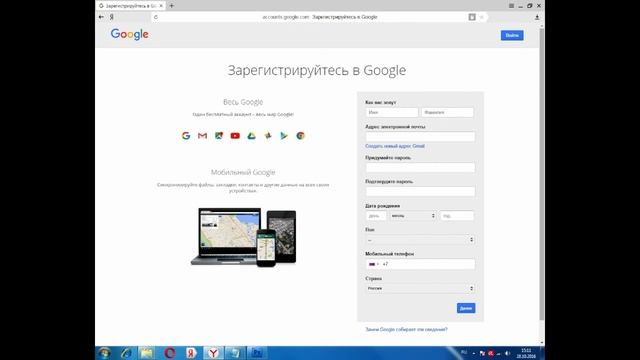Click the Google Play triangle icon
Image resolution: width=640 pixels, height=360 pixels.
click(x=284, y=136)
